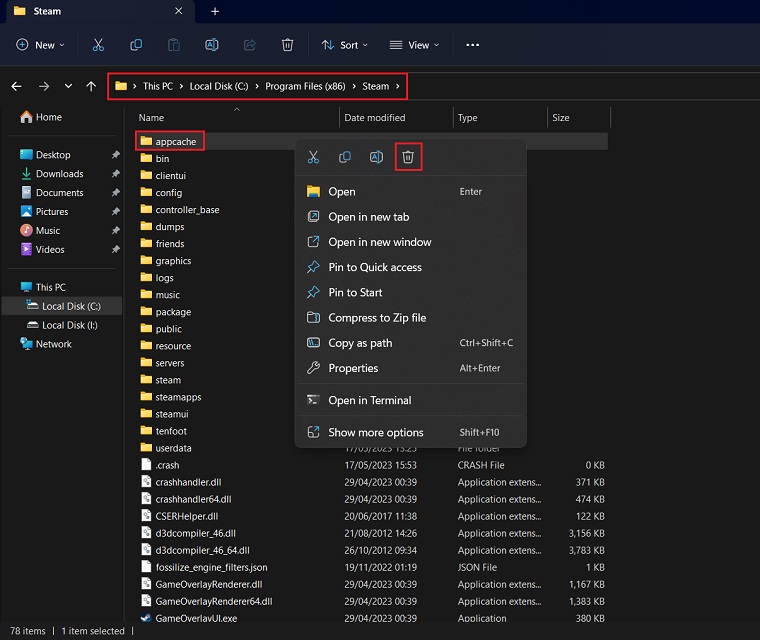The width and height of the screenshot is (760, 640).
Task: Click the Cut scissors icon in context menu
Action: click(x=314, y=157)
